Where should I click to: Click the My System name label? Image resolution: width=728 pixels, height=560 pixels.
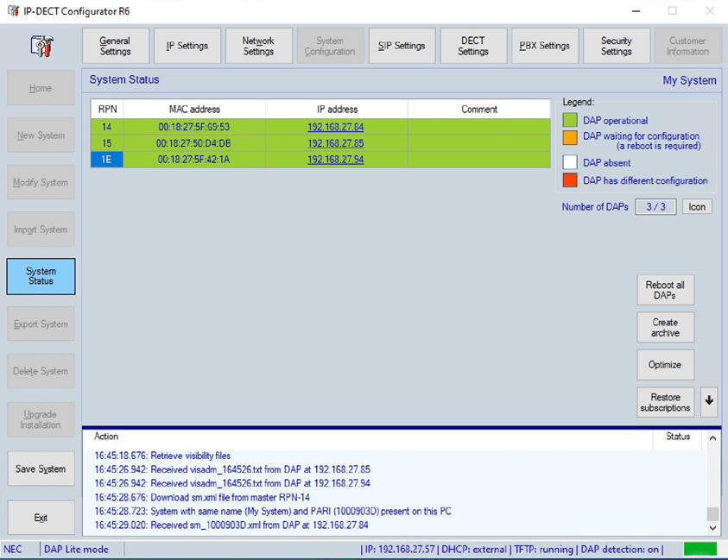(689, 80)
